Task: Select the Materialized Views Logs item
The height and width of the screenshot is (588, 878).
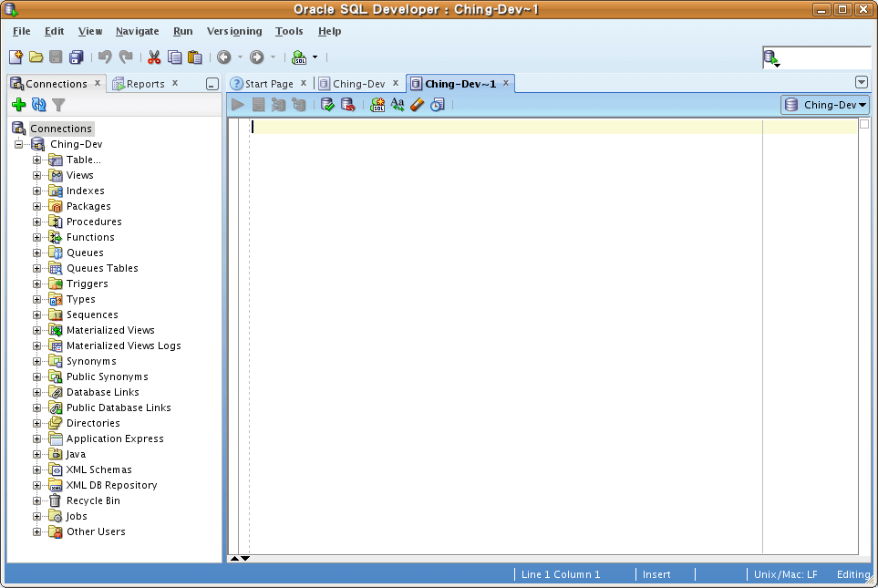Action: (x=124, y=346)
